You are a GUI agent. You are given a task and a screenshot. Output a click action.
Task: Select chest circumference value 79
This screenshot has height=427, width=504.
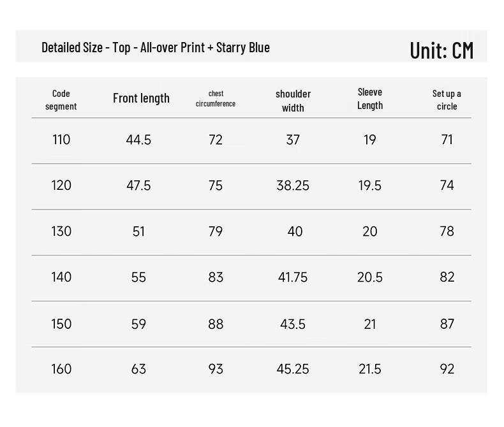click(216, 231)
